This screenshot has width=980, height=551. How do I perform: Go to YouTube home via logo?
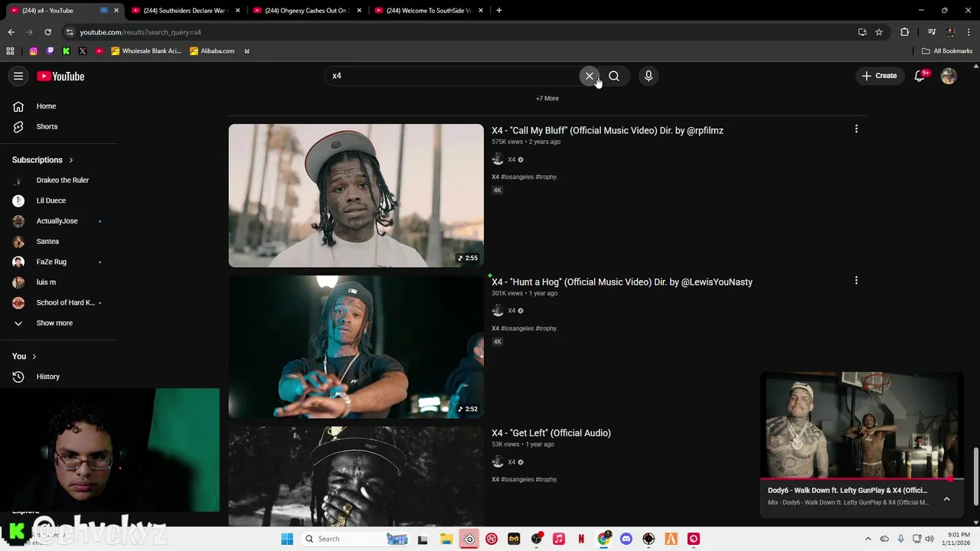coord(60,76)
